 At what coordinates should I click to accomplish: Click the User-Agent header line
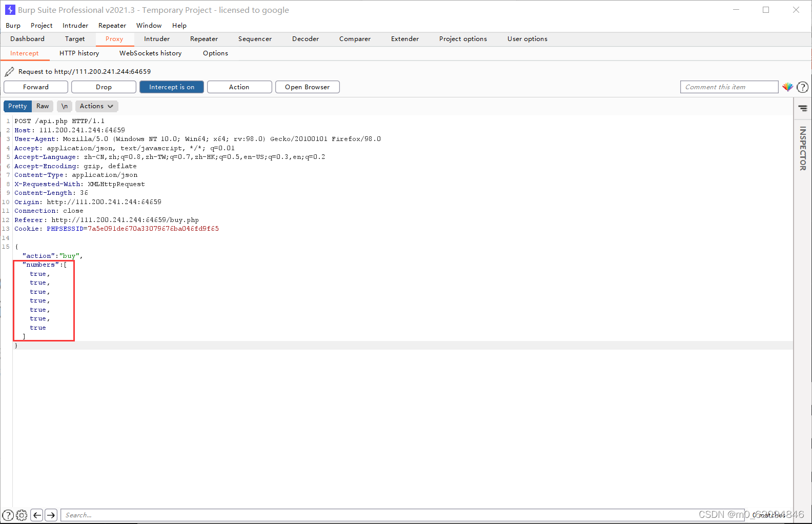197,139
